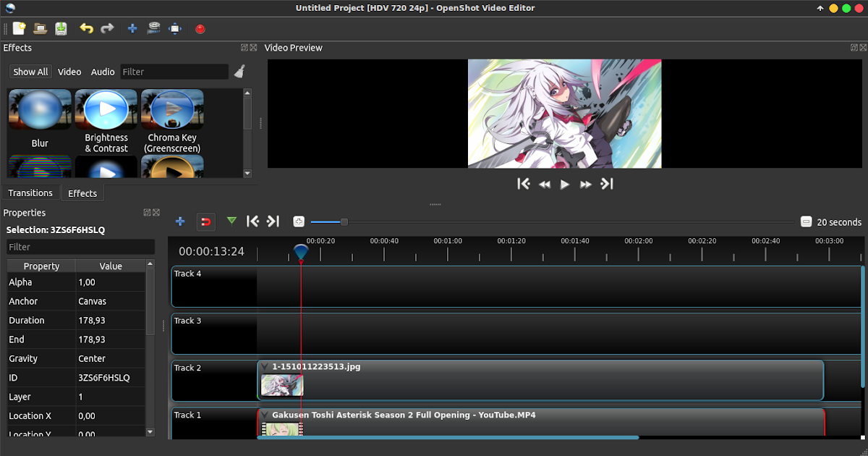Expand the 1-151011223513.jpg clip menu arrow
The width and height of the screenshot is (868, 456).
pos(263,366)
